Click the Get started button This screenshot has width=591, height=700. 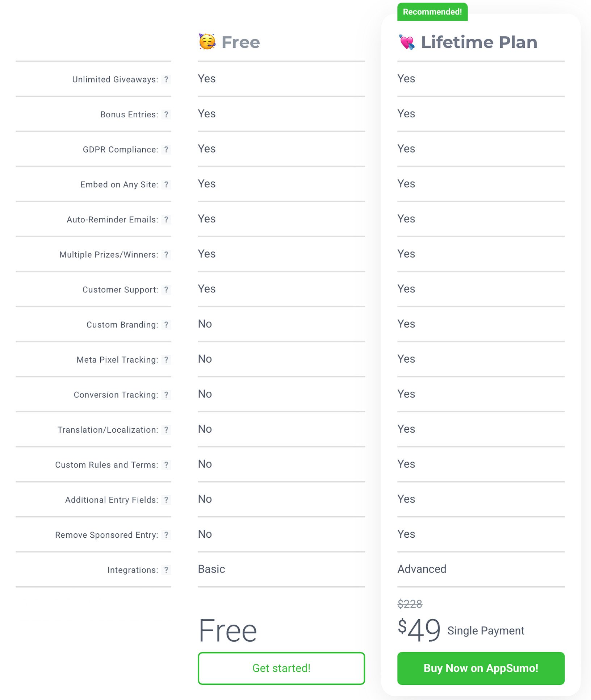(x=281, y=668)
